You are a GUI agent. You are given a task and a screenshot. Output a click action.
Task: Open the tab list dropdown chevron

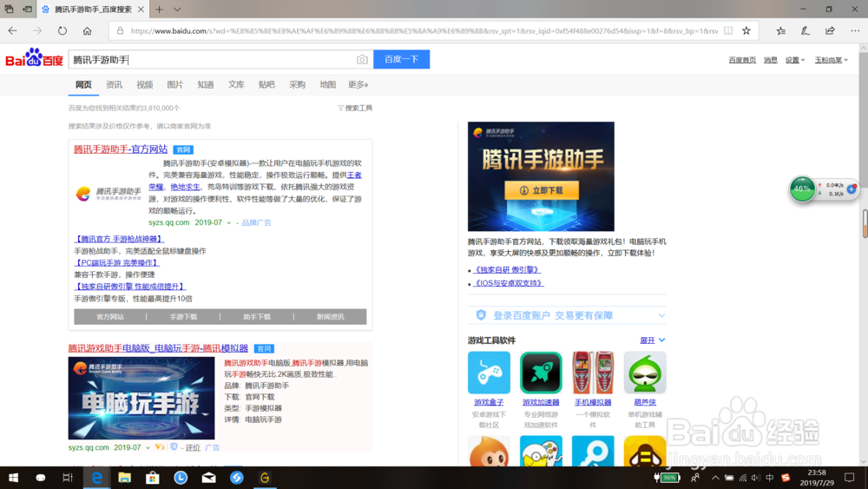(177, 10)
